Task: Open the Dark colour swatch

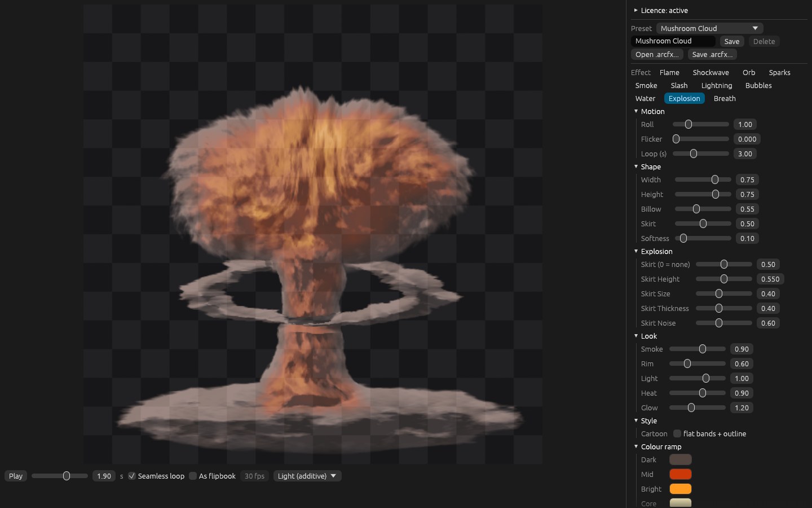Action: click(x=681, y=459)
